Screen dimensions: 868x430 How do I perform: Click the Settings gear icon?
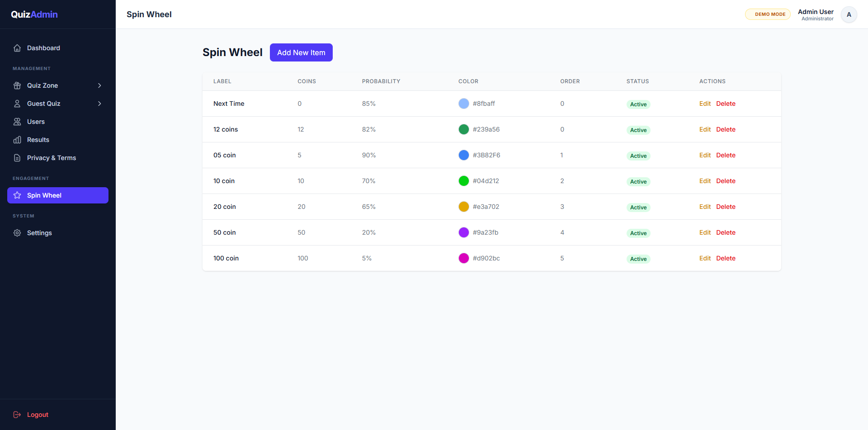pos(17,233)
